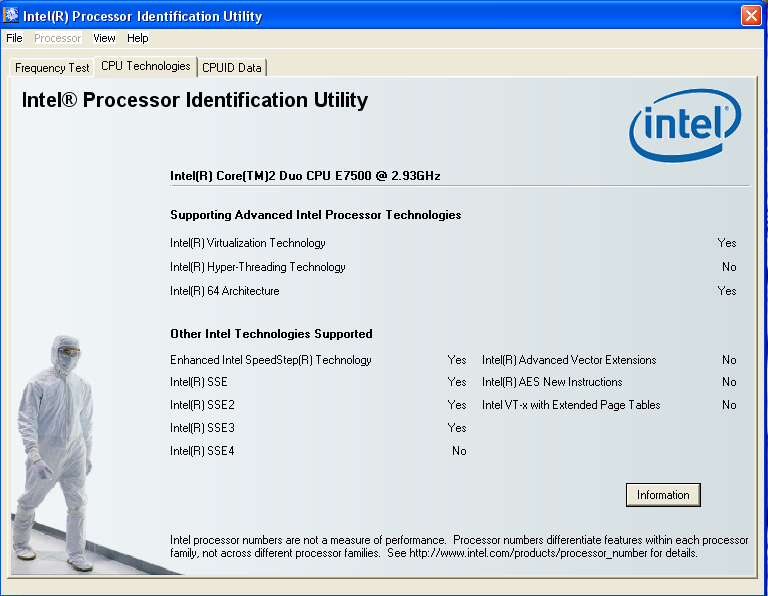
Task: Click the Intel(R) Virtualization Technology label
Action: tap(247, 243)
